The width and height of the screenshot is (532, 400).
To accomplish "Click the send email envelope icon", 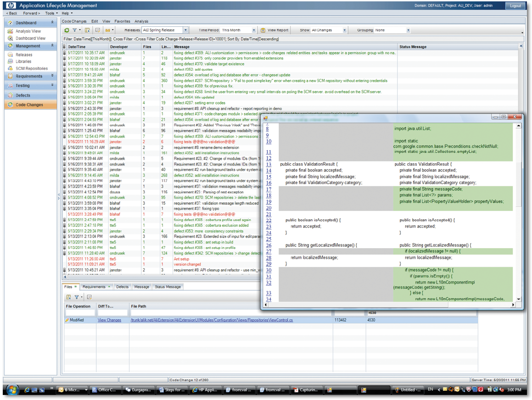I will (107, 30).
